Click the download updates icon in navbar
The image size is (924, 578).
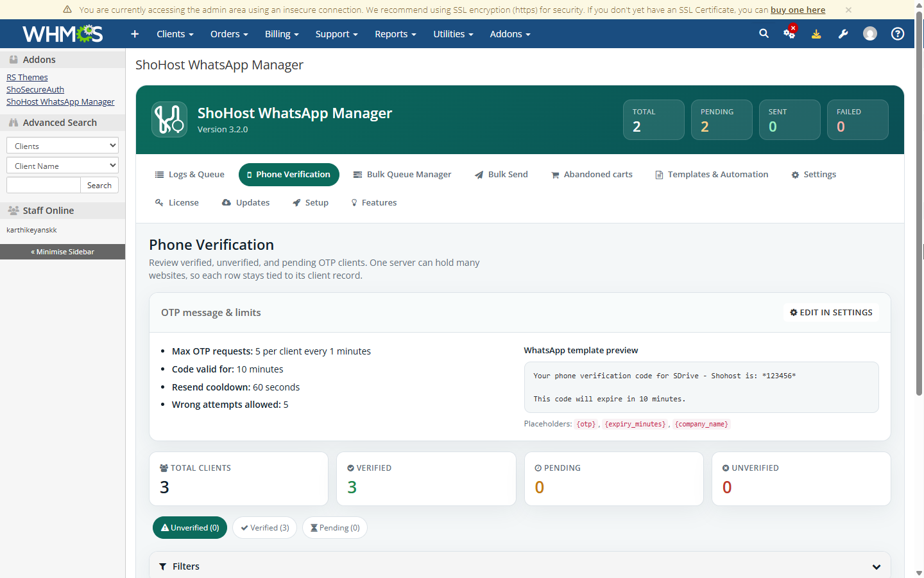point(816,34)
